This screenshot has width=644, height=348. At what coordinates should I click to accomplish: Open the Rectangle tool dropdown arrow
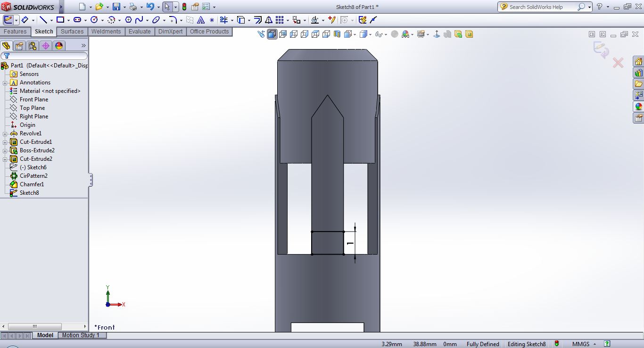click(x=68, y=20)
